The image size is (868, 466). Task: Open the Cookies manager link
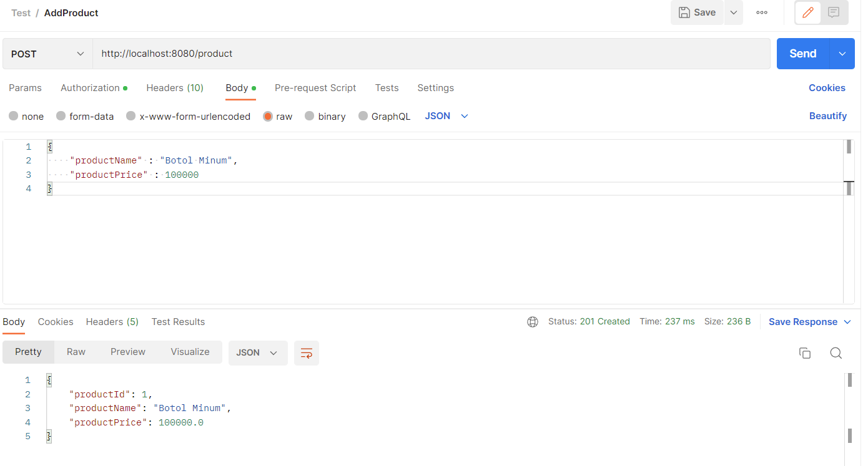pyautogui.click(x=827, y=88)
